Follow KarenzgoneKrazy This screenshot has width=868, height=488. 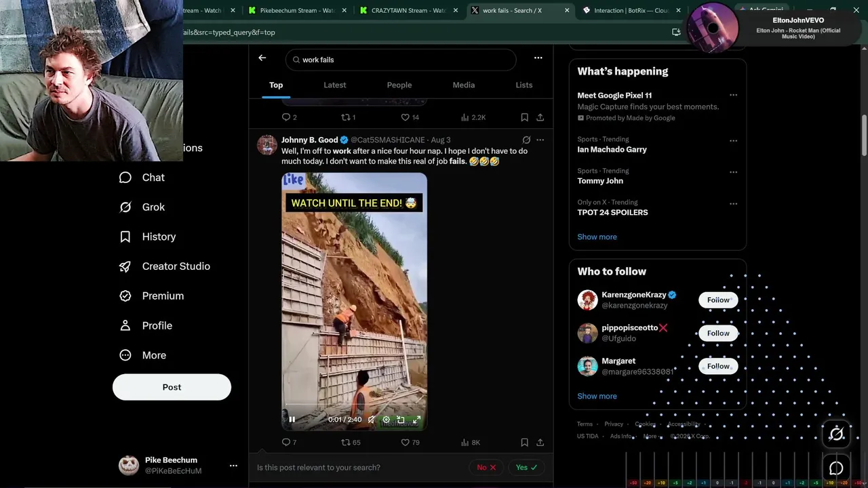click(718, 300)
